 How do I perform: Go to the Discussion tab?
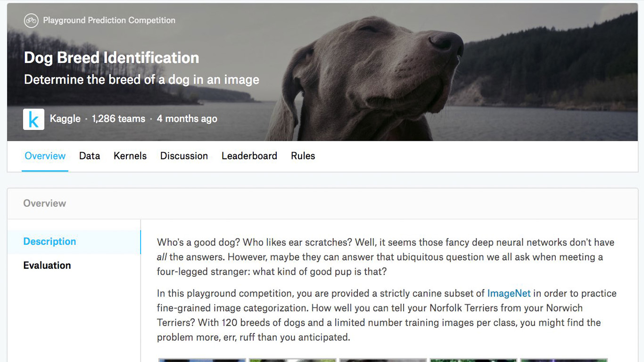[184, 156]
